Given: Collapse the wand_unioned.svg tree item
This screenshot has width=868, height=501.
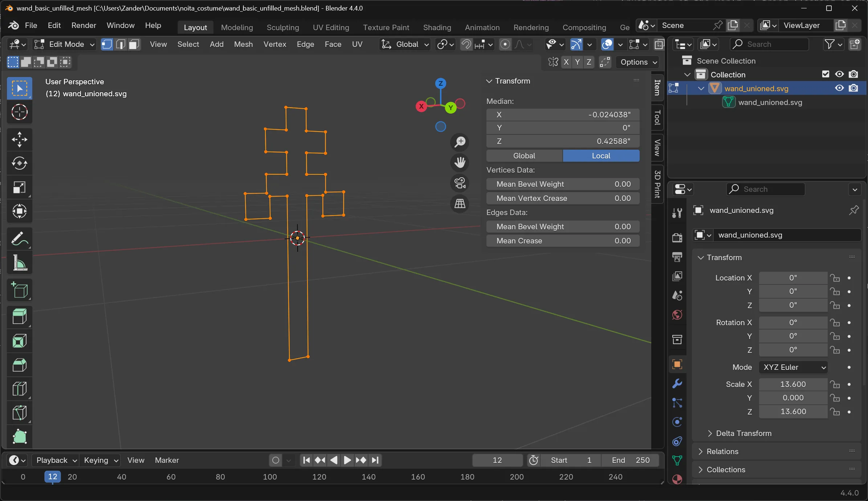Looking at the screenshot, I should click(700, 88).
